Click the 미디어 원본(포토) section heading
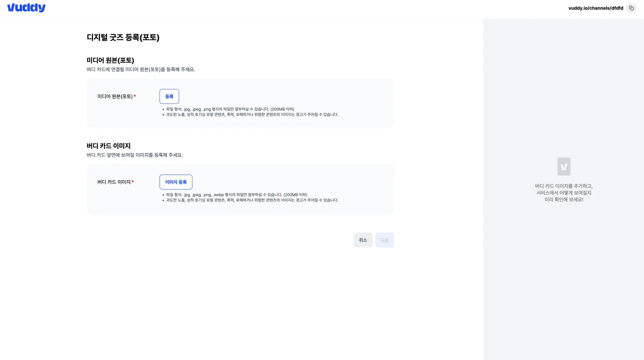This screenshot has width=644, height=360. coord(110,60)
